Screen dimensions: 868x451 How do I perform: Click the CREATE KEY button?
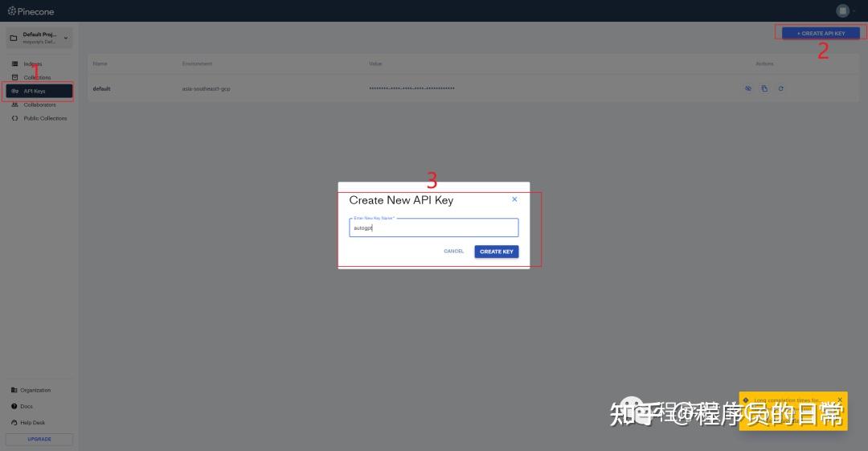[x=497, y=252]
